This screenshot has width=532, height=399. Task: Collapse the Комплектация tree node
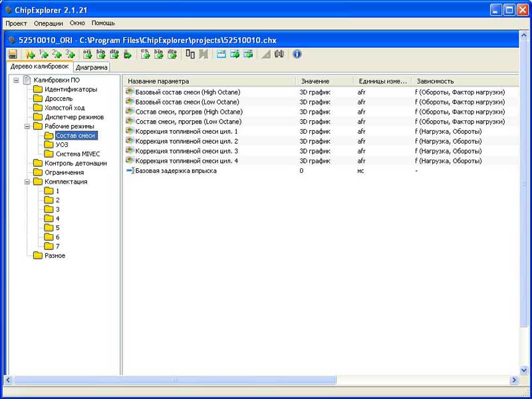pyautogui.click(x=27, y=182)
